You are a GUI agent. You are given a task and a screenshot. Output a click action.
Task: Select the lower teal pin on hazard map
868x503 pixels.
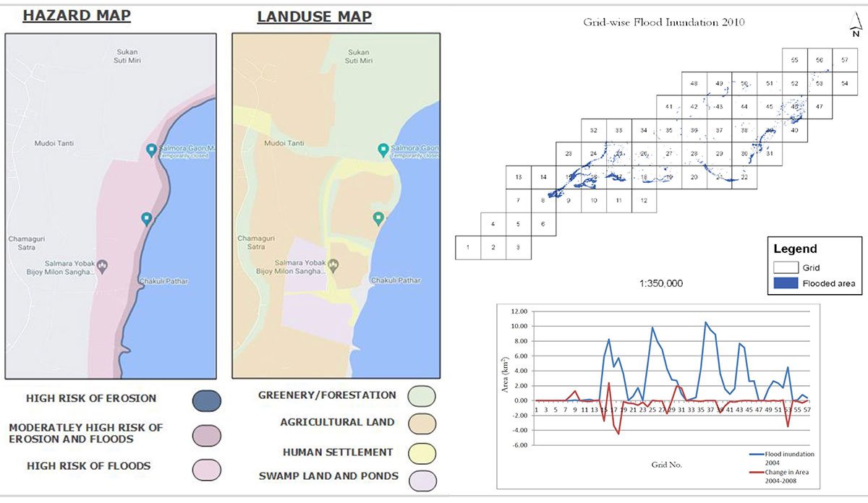click(x=147, y=218)
